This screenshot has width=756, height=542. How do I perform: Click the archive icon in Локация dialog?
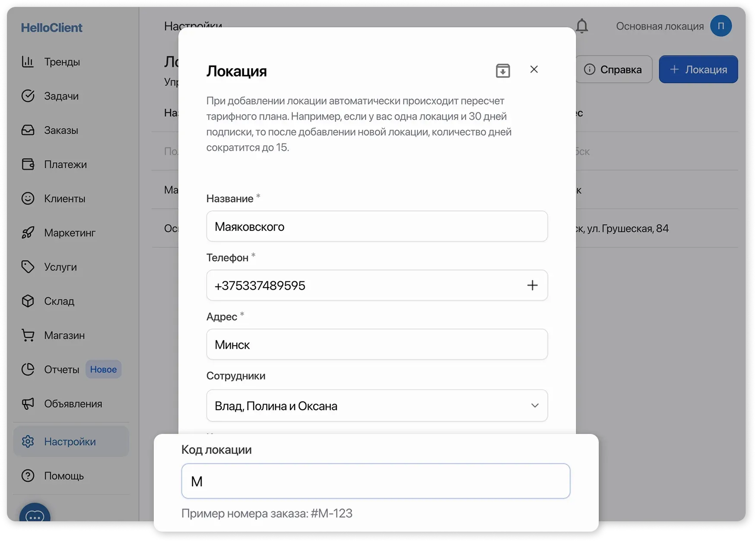[x=502, y=70]
